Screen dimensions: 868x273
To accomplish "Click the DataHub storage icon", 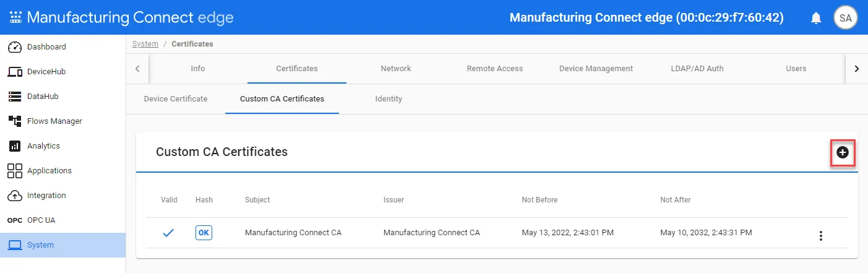I will (x=15, y=97).
